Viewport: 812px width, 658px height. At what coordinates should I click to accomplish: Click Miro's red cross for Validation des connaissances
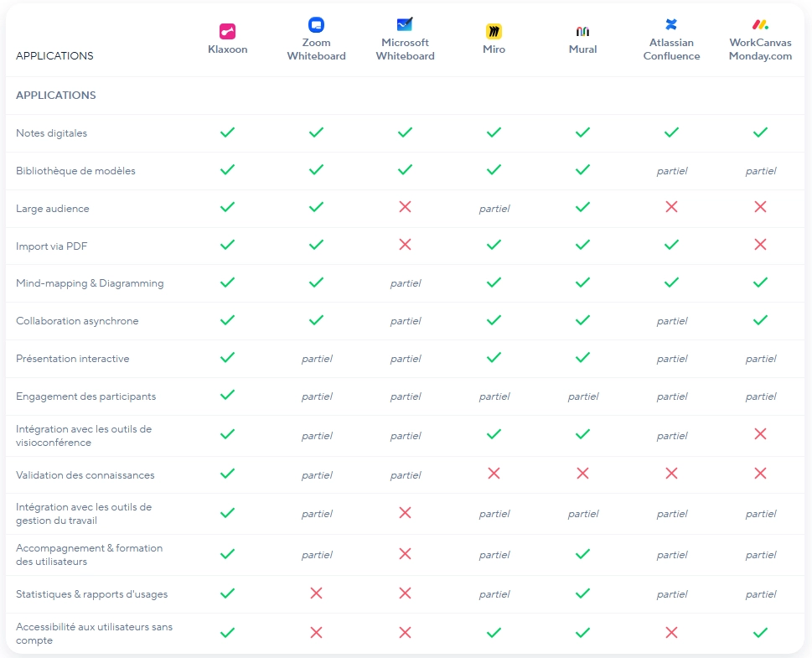pos(494,474)
